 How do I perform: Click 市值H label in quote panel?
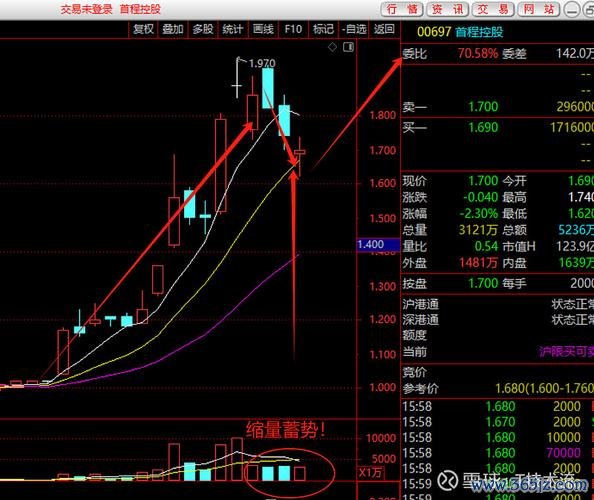519,246
